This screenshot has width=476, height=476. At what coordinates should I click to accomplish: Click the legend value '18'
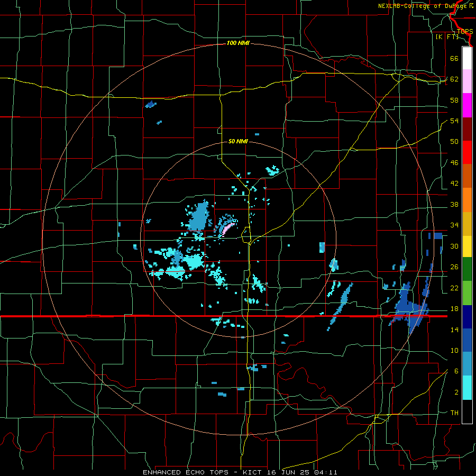pyautogui.click(x=454, y=309)
